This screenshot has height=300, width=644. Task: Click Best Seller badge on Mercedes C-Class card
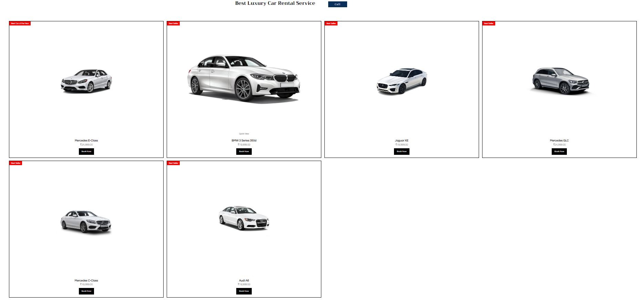pyautogui.click(x=15, y=163)
